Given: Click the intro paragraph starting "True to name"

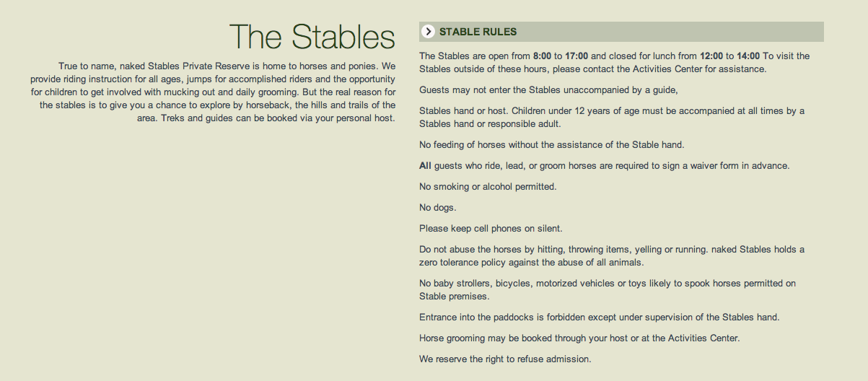Looking at the screenshot, I should 216,92.
